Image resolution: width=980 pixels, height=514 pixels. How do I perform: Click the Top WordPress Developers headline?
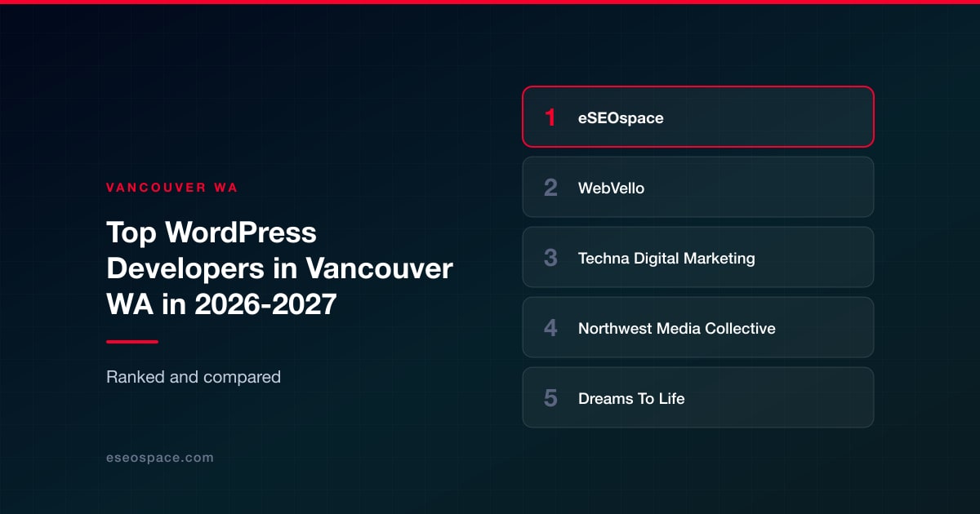279,268
